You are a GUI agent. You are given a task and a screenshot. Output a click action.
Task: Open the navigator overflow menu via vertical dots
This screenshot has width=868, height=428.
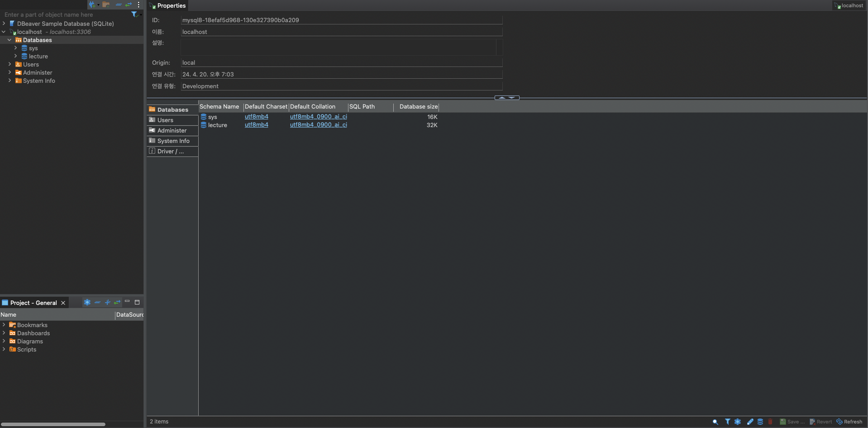139,5
